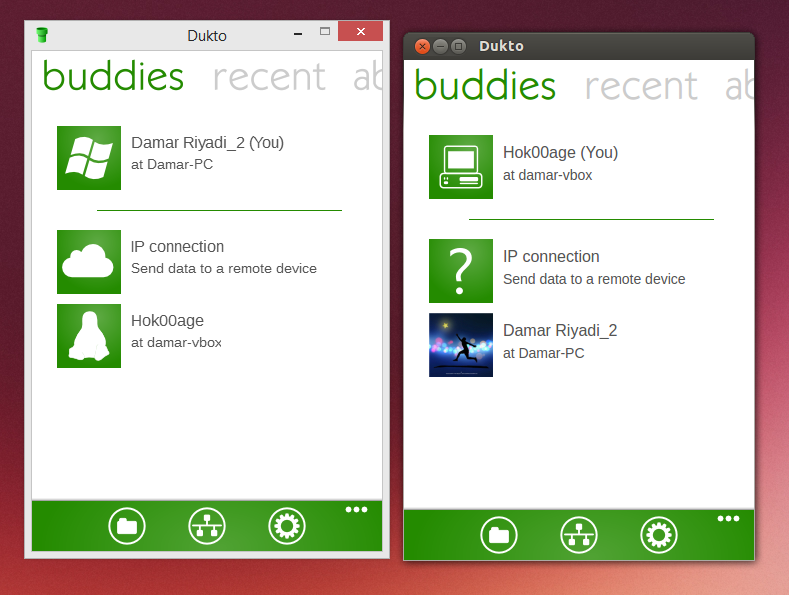Open settings gear in left Dukto window
The width and height of the screenshot is (789, 595).
287,526
